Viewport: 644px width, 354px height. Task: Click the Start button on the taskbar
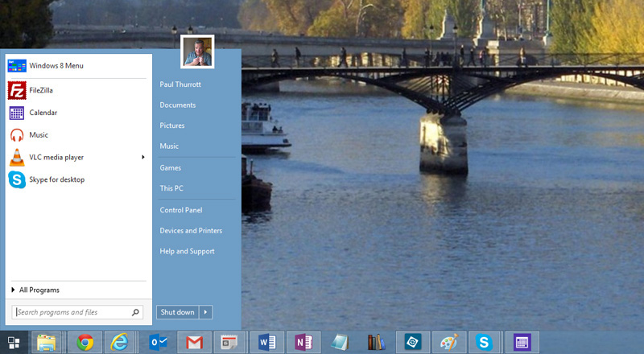[14, 343]
